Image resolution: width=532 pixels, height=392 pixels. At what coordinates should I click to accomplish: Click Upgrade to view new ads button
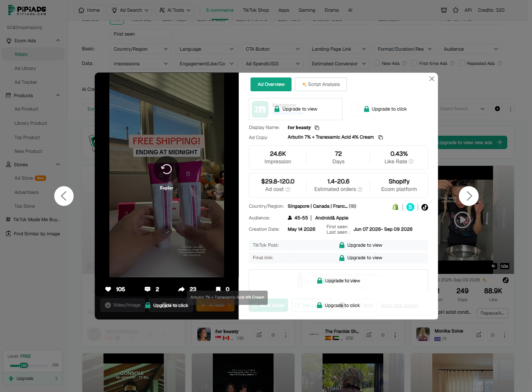point(469,142)
